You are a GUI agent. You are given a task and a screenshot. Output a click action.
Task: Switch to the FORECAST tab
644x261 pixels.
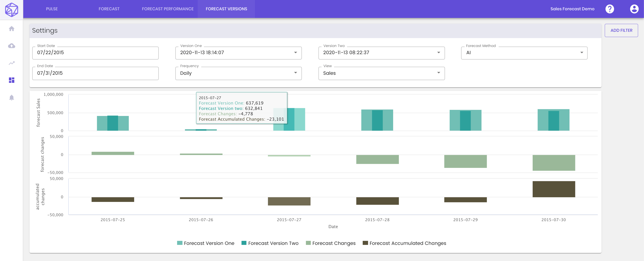[109, 9]
